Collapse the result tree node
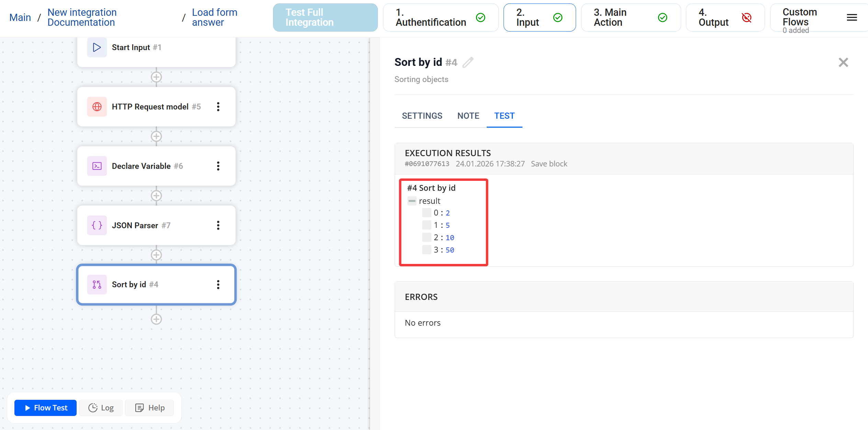This screenshot has width=868, height=430. (412, 201)
